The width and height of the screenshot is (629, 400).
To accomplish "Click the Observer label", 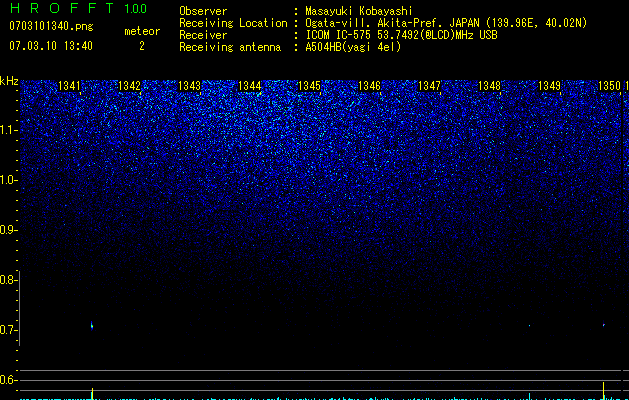I will pos(203,11).
